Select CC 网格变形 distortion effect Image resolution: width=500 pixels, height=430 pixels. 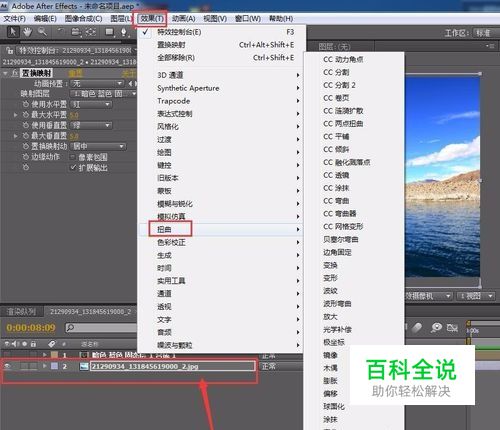pyautogui.click(x=354, y=227)
